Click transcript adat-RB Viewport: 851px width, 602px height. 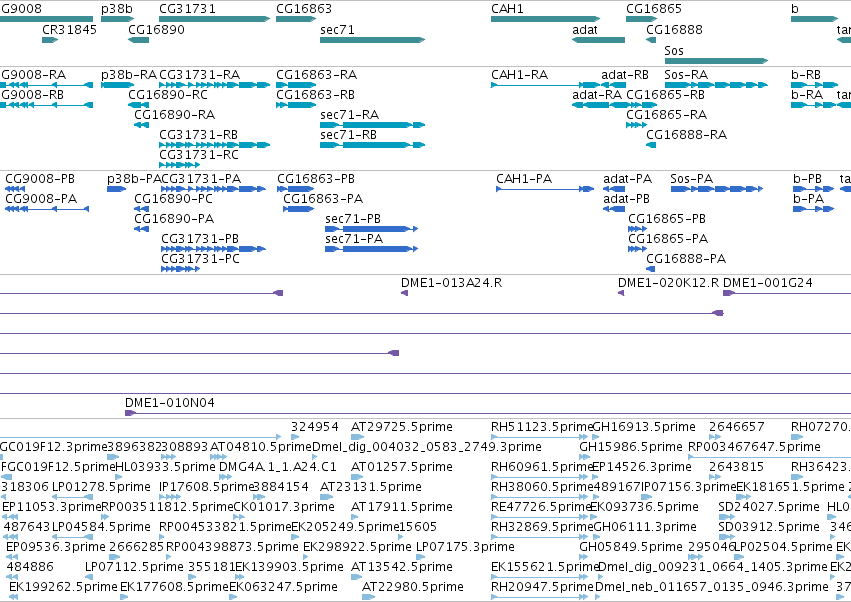pyautogui.click(x=625, y=74)
